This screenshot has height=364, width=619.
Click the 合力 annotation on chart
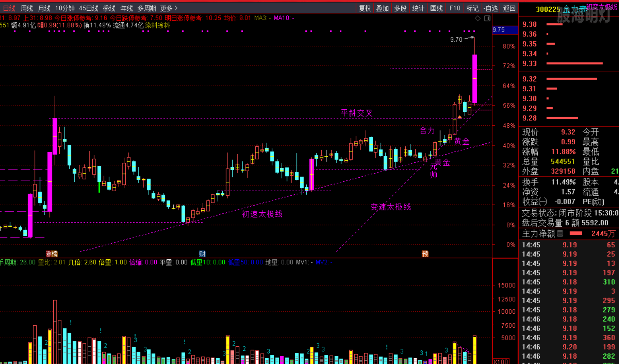pos(427,131)
